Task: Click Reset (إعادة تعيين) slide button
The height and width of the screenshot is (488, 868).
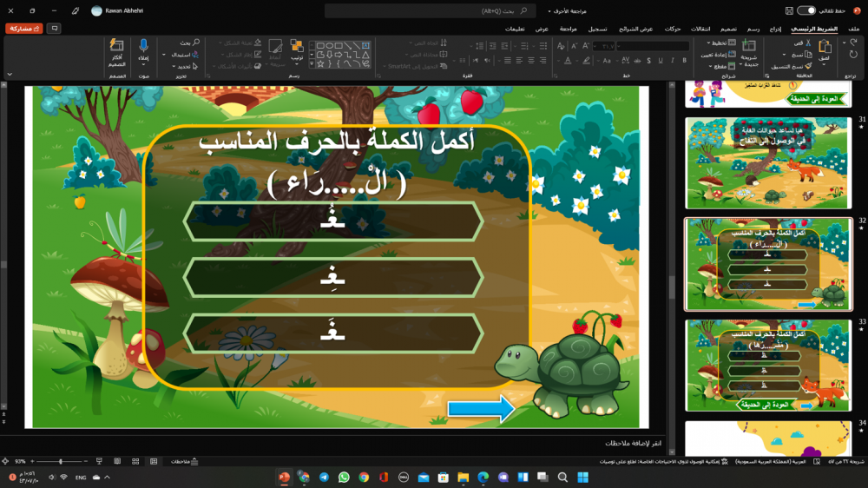Action: (718, 55)
